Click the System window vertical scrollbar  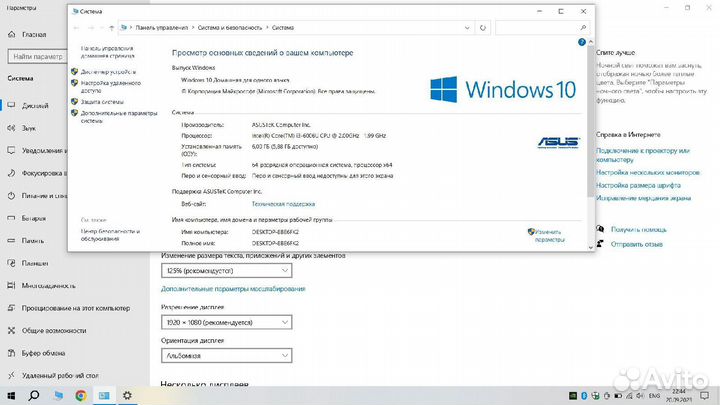591,122
